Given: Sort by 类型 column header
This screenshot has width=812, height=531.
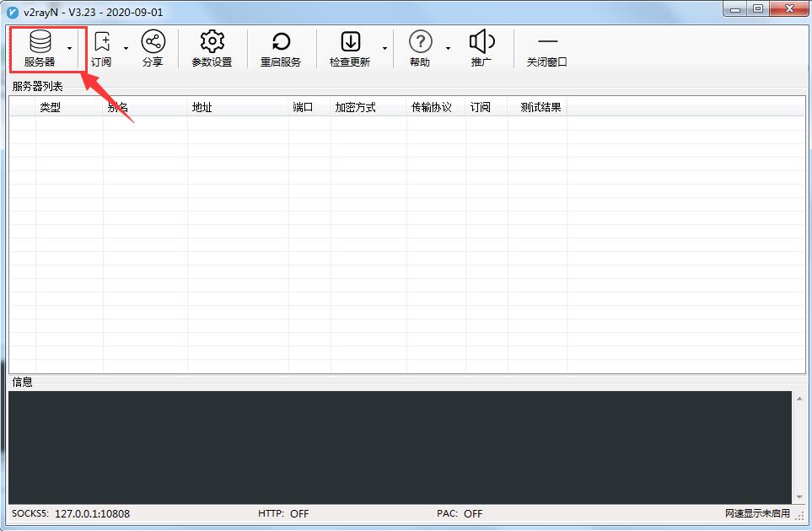Looking at the screenshot, I should click(x=69, y=108).
